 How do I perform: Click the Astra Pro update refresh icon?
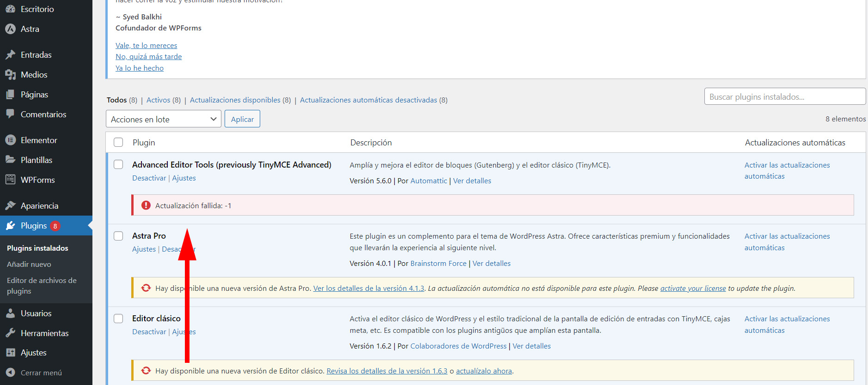pos(146,288)
